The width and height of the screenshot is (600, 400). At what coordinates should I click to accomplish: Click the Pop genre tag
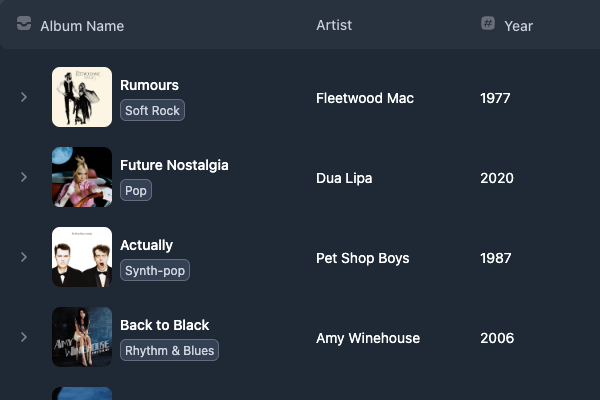point(136,191)
